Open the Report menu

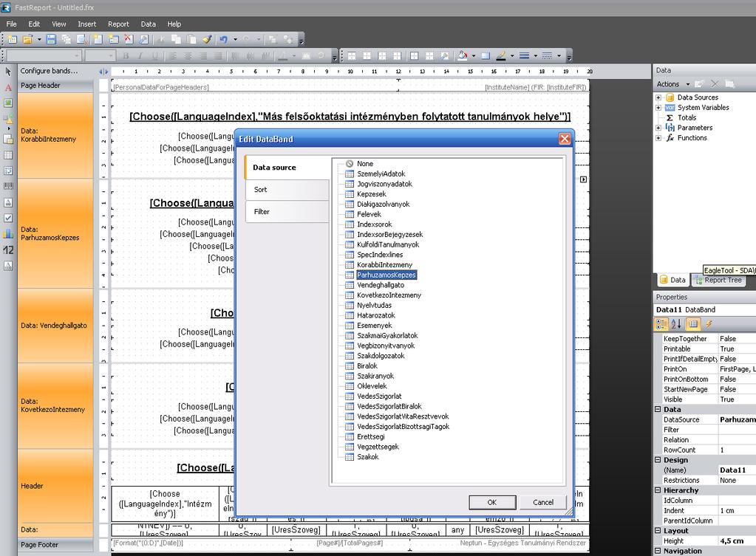coord(118,24)
